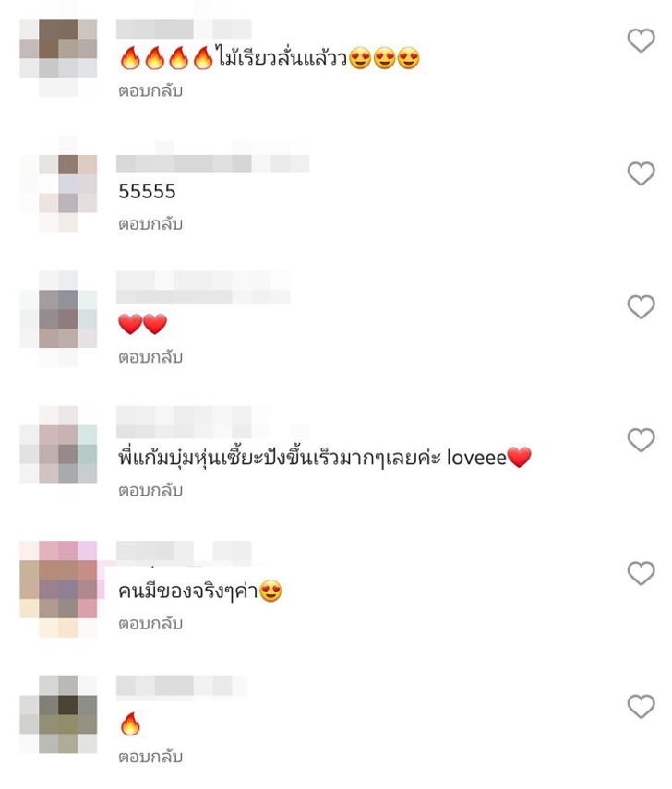Tap heart icon beside the 55555 comment
Screen dimensions: 672x789
click(641, 173)
